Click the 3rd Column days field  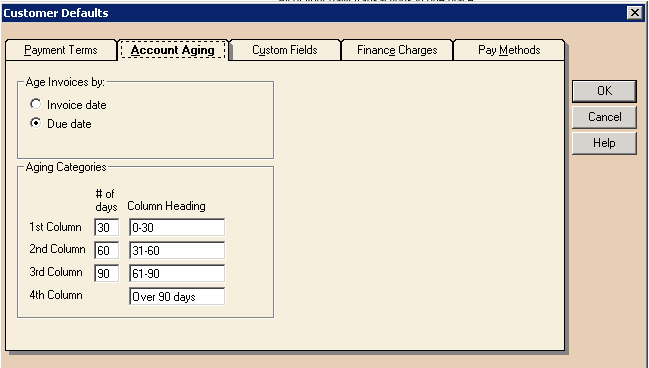point(106,274)
